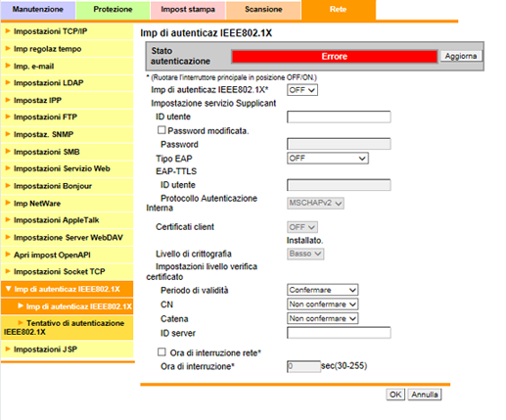Open the Impost stampa tab

pos(188,10)
